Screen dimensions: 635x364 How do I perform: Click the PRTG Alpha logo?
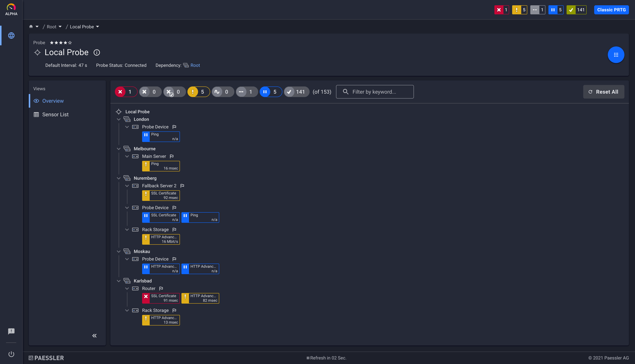pyautogui.click(x=11, y=9)
